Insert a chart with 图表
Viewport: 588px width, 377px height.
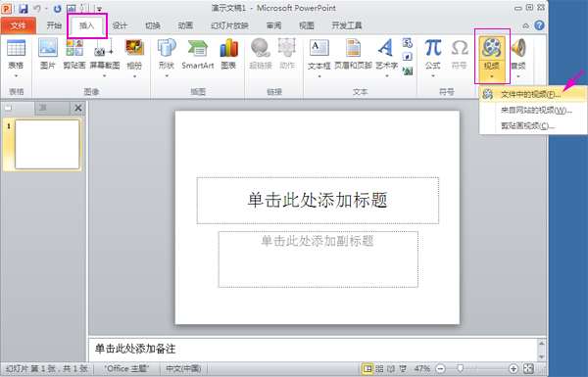pos(228,54)
